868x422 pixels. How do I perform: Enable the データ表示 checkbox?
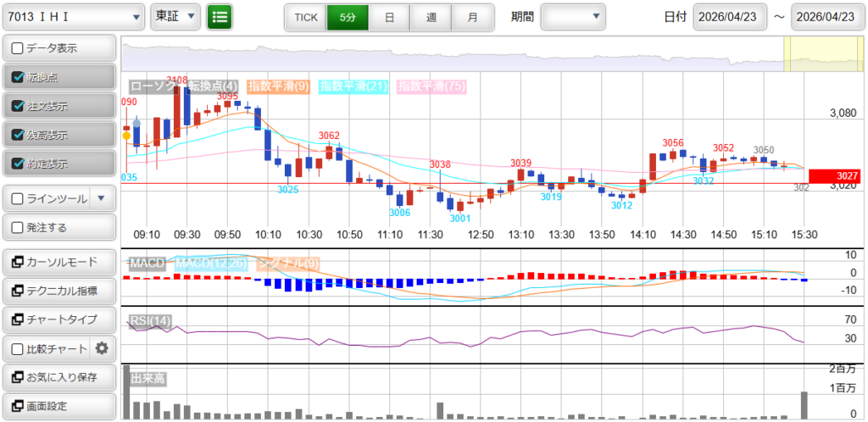[18, 48]
